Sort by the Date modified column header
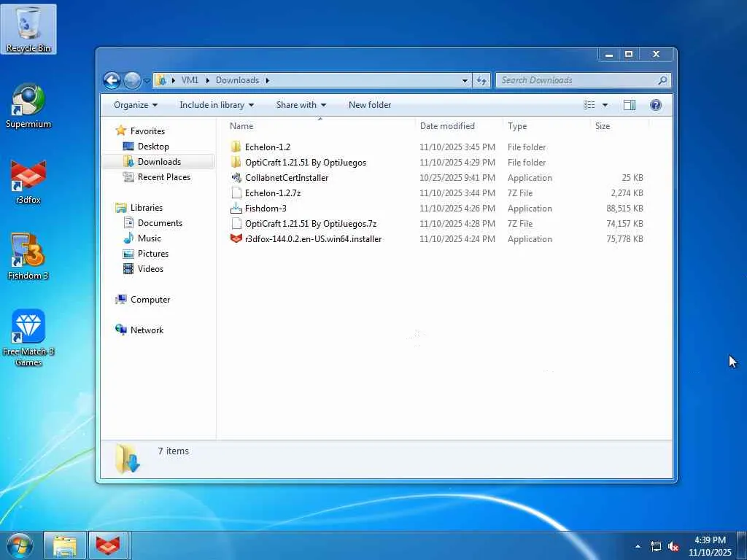The width and height of the screenshot is (747, 560). pyautogui.click(x=460, y=126)
